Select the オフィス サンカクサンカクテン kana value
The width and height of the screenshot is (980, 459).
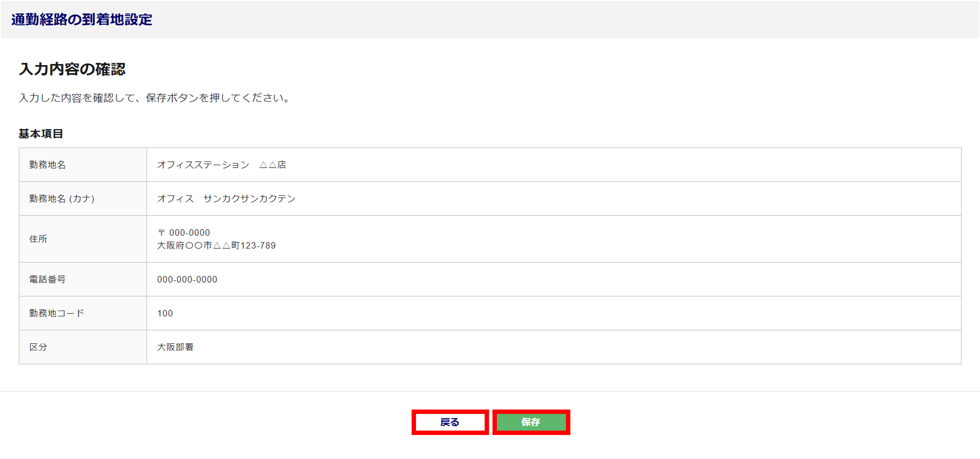point(226,198)
